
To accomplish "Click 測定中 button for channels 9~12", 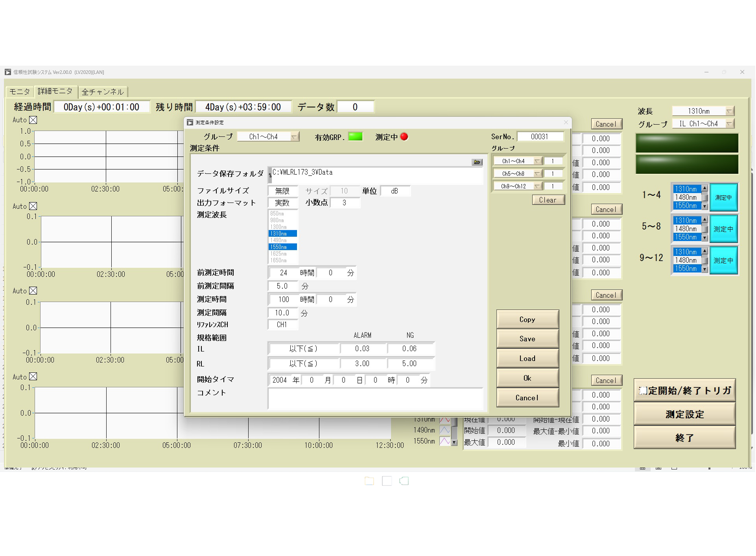I will (723, 260).
